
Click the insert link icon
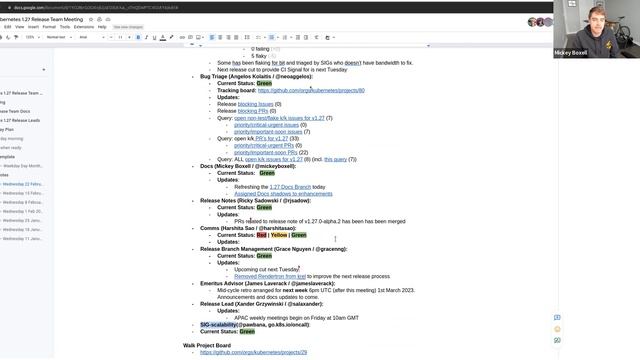tap(182, 37)
